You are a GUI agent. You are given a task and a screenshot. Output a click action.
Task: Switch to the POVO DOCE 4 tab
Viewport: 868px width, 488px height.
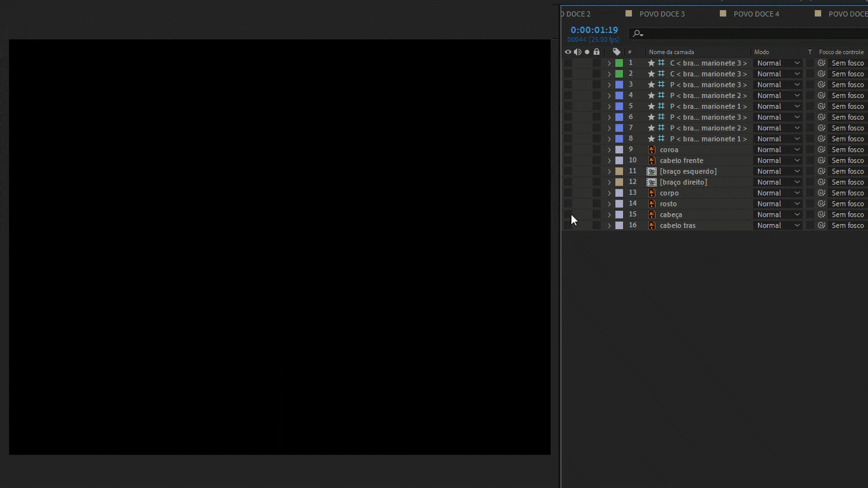pyautogui.click(x=756, y=14)
